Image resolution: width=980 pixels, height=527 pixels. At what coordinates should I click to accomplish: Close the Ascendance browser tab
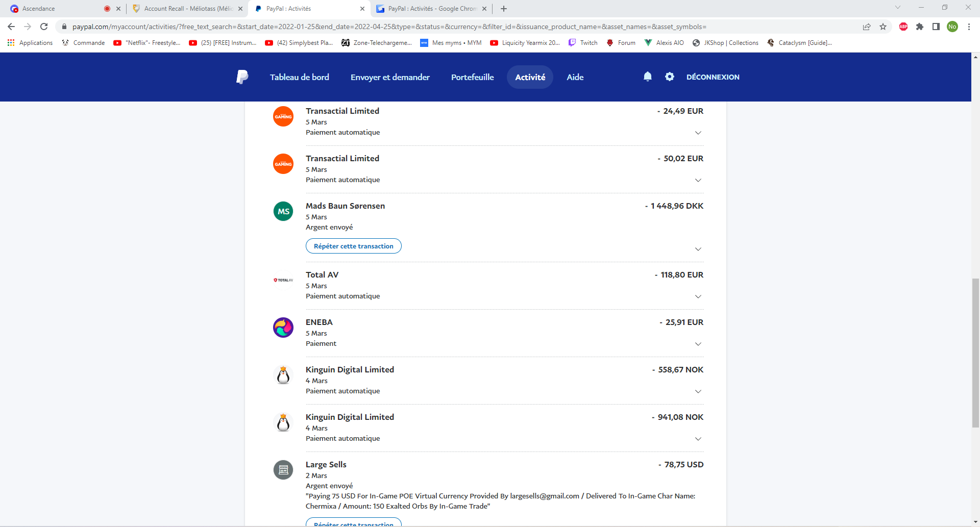click(x=118, y=9)
